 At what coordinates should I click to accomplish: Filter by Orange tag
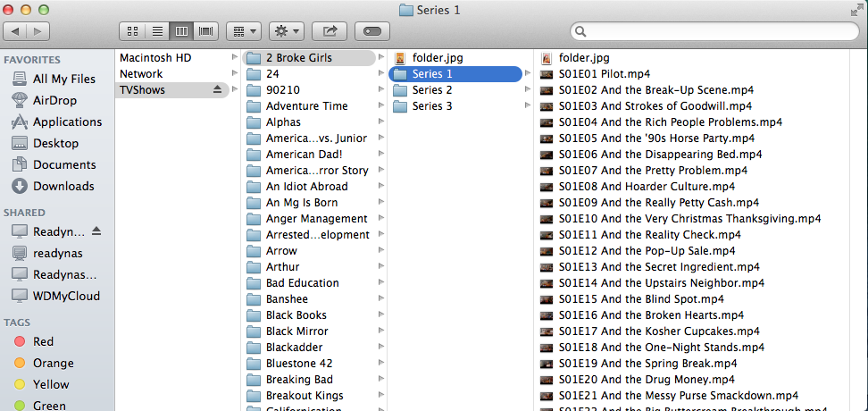pyautogui.click(x=44, y=363)
